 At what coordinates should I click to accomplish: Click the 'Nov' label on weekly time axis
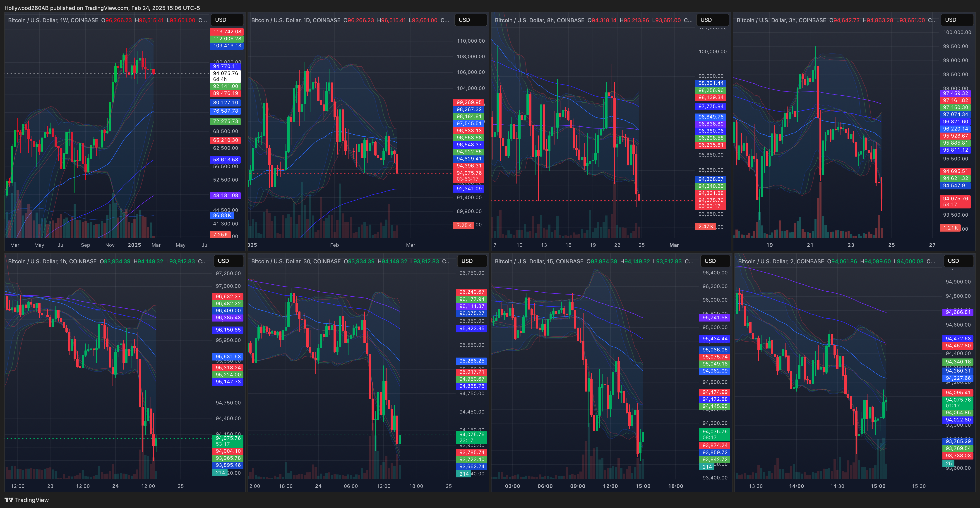pos(110,245)
